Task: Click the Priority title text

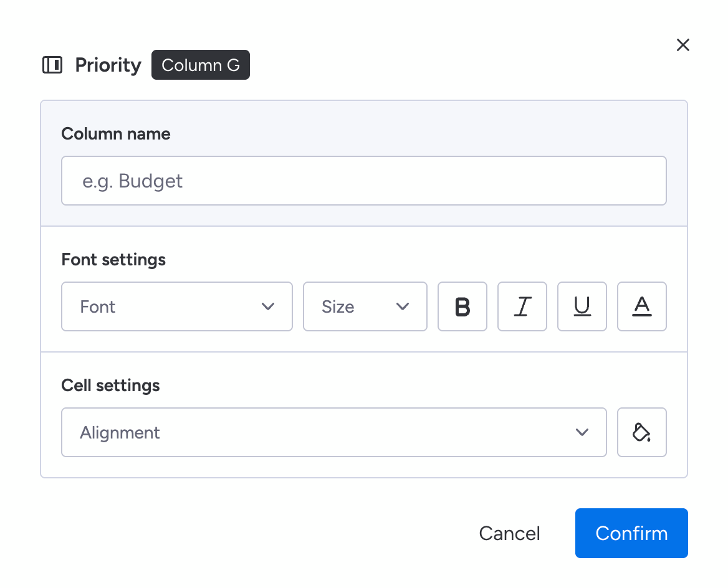Action: [x=108, y=65]
